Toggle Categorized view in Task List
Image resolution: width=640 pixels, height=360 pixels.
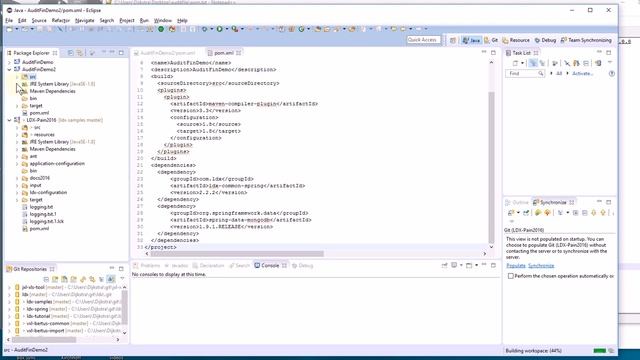click(x=533, y=63)
